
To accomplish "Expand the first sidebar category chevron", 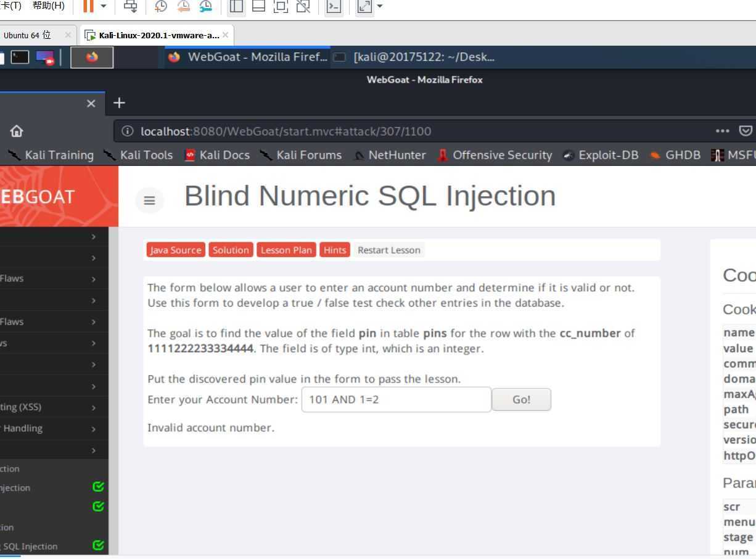I will 94,236.
